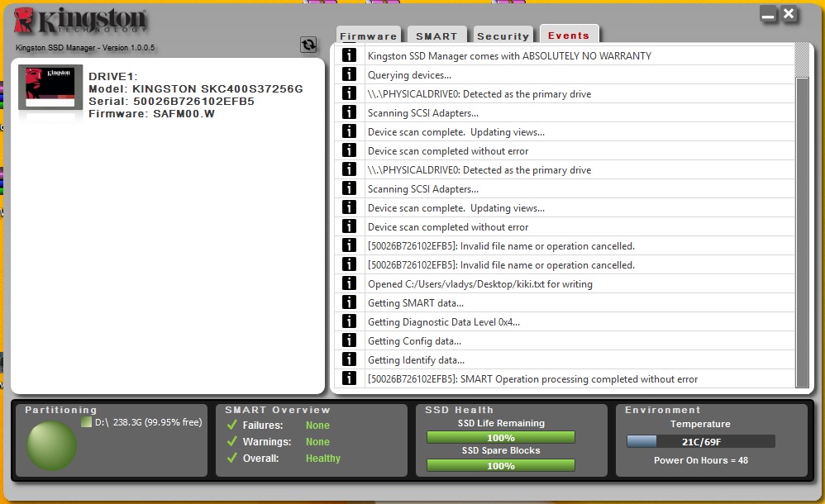Click the Warnings None status value
Screen dimensions: 825x504
click(317, 442)
